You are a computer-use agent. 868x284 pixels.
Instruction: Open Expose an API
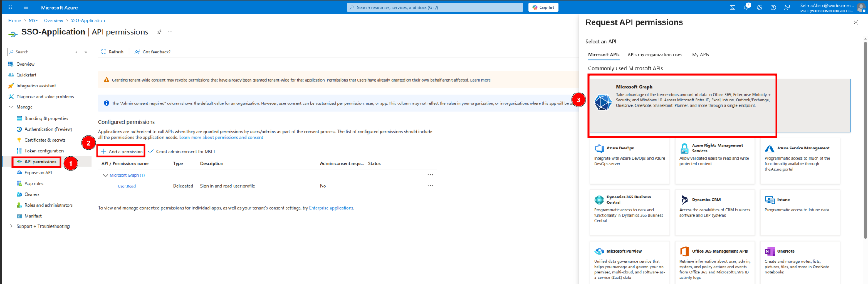point(38,173)
